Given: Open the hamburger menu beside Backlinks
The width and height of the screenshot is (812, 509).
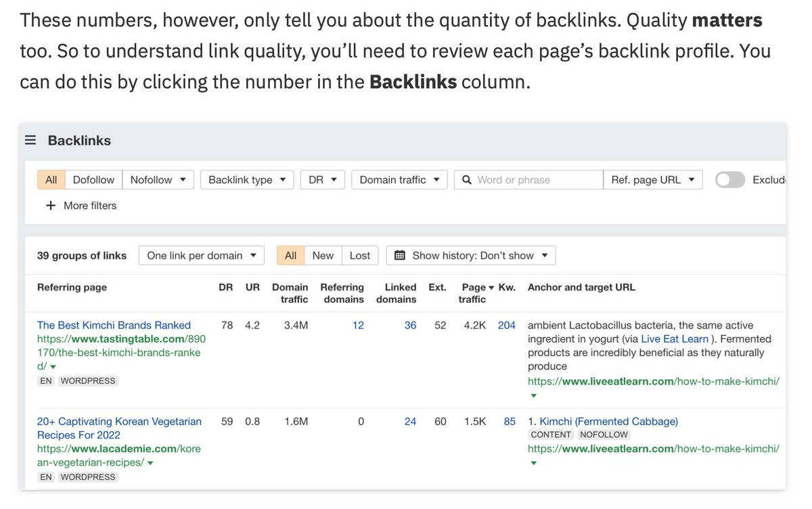Looking at the screenshot, I should pos(30,139).
